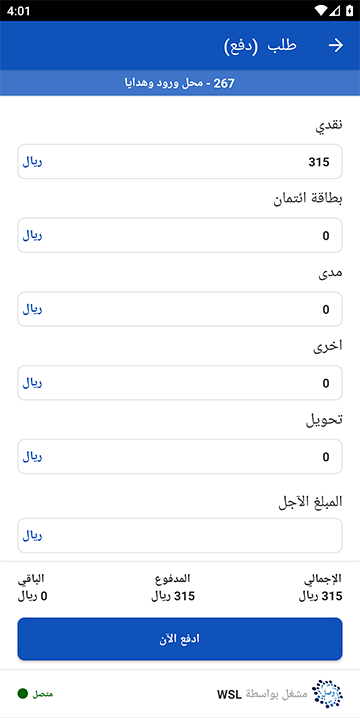This screenshot has height=718, width=360.
Task: Tap the Wi-Fi signal status icon
Action: [x=322, y=10]
